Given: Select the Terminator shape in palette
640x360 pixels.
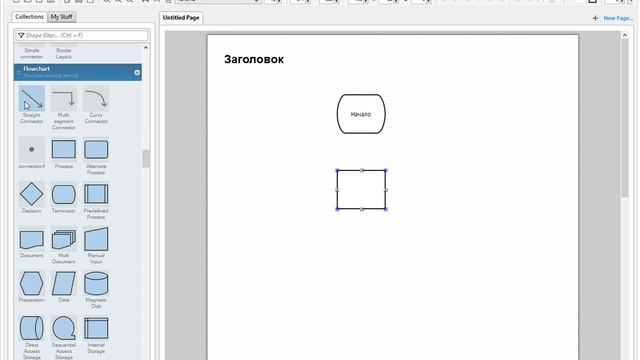Looking at the screenshot, I should click(64, 194).
